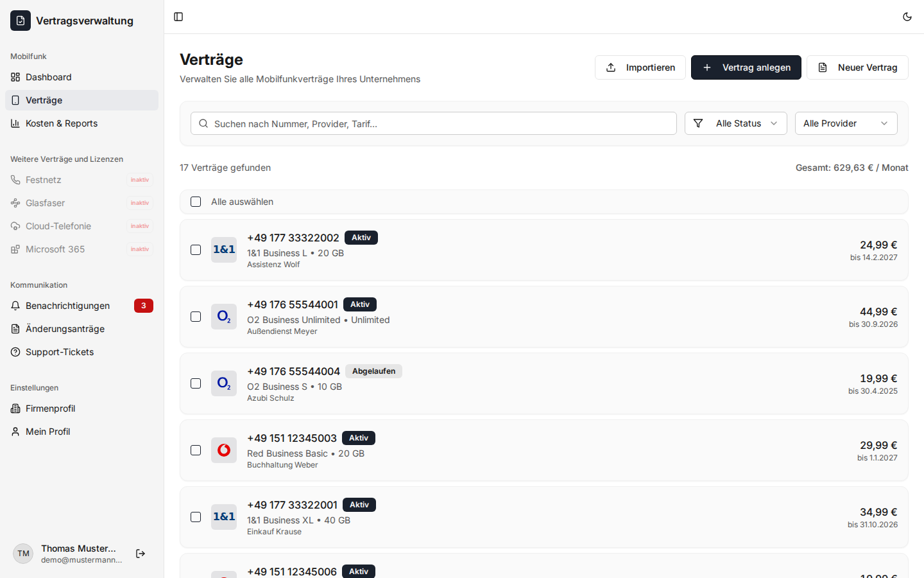Click the Kosten & Reports chart icon
This screenshot has height=578, width=924.
15,123
